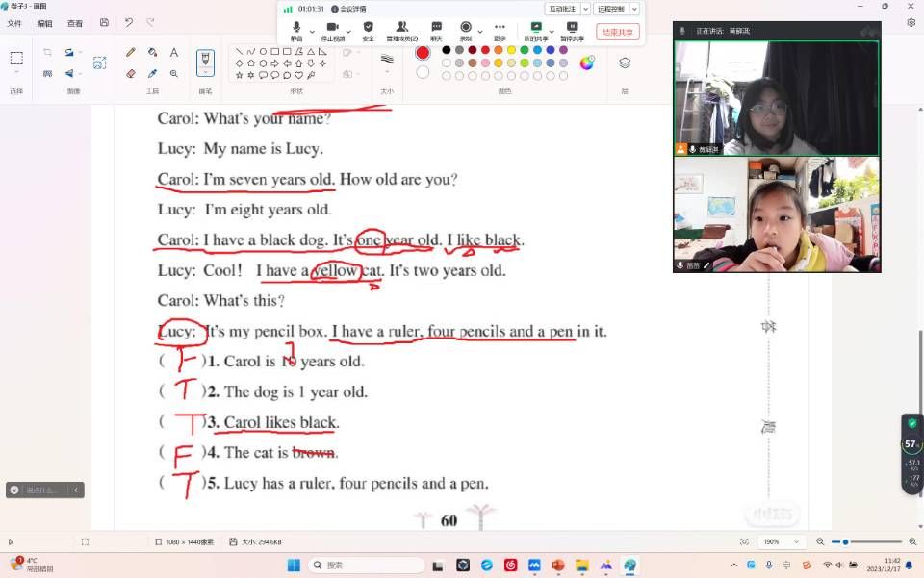Choose the Color picker eyedropper tool
This screenshot has width=924, height=578.
(152, 73)
